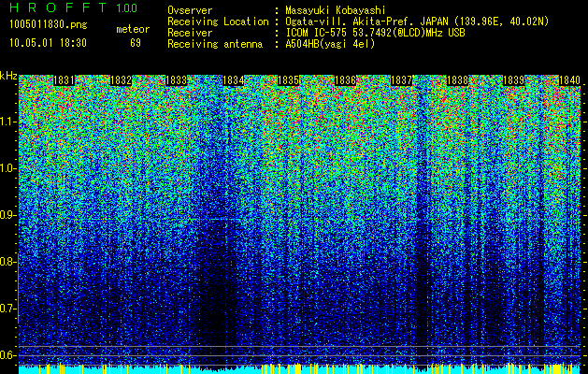Click the HROFFT 1.0.0 title text
This screenshot has width=588, height=374.
click(x=74, y=7)
